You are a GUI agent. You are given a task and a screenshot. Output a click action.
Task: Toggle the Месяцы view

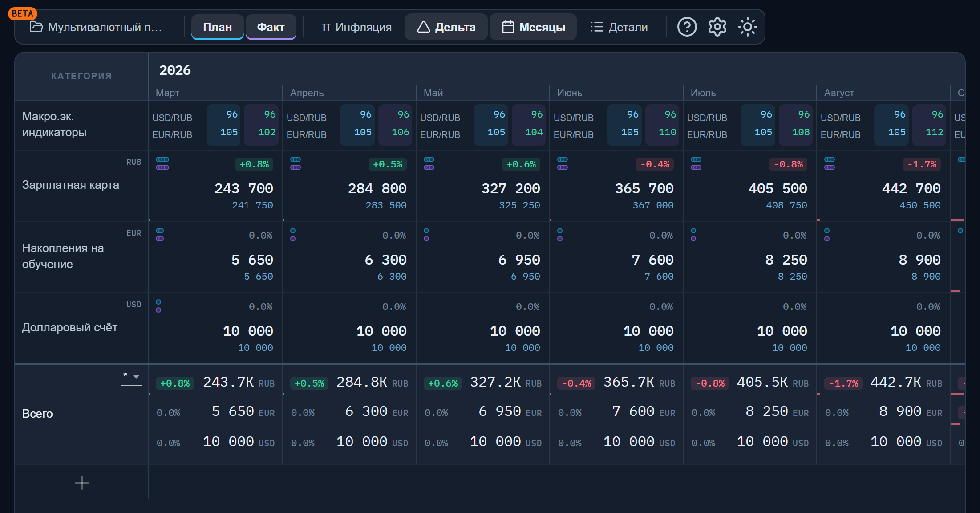pos(533,27)
